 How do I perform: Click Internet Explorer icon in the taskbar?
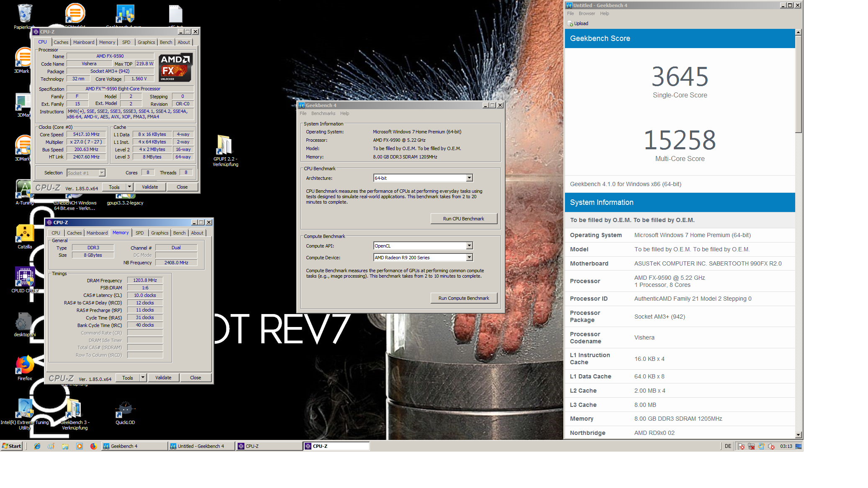click(x=37, y=446)
